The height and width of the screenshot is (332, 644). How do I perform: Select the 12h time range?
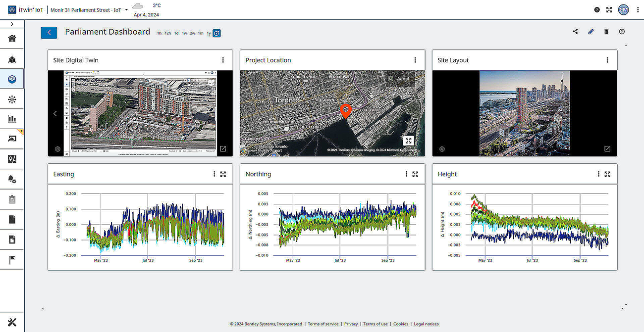coord(167,33)
